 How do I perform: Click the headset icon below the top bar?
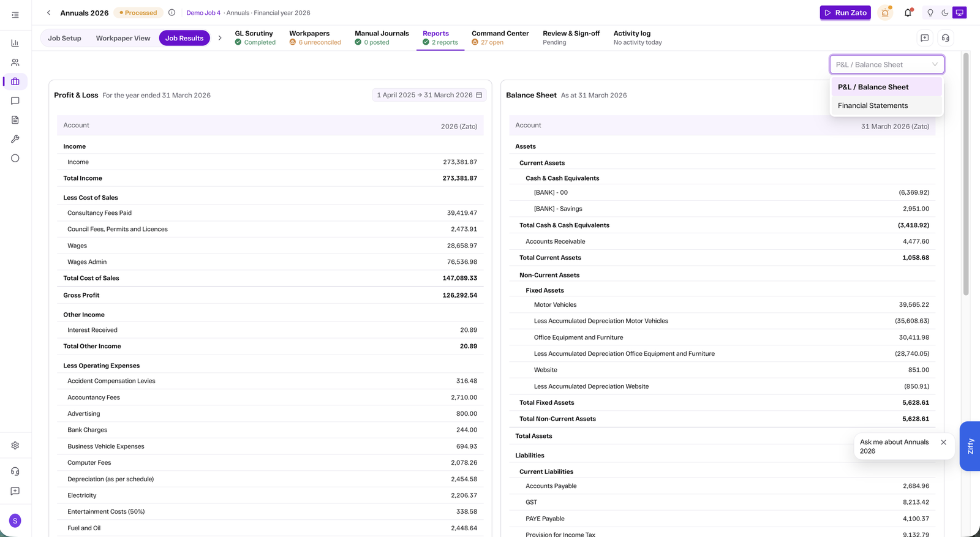pyautogui.click(x=946, y=38)
